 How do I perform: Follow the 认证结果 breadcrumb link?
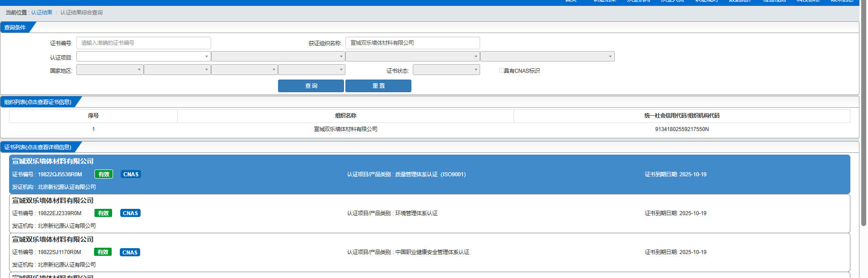(42, 13)
